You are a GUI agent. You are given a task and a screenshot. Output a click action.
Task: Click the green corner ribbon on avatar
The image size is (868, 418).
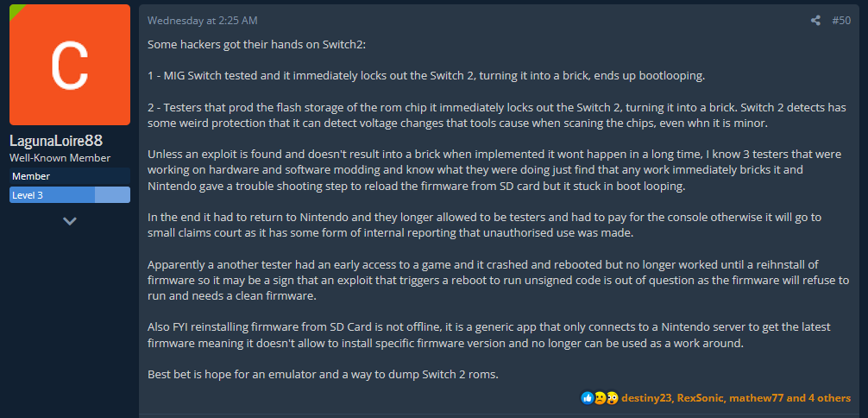tap(16, 10)
